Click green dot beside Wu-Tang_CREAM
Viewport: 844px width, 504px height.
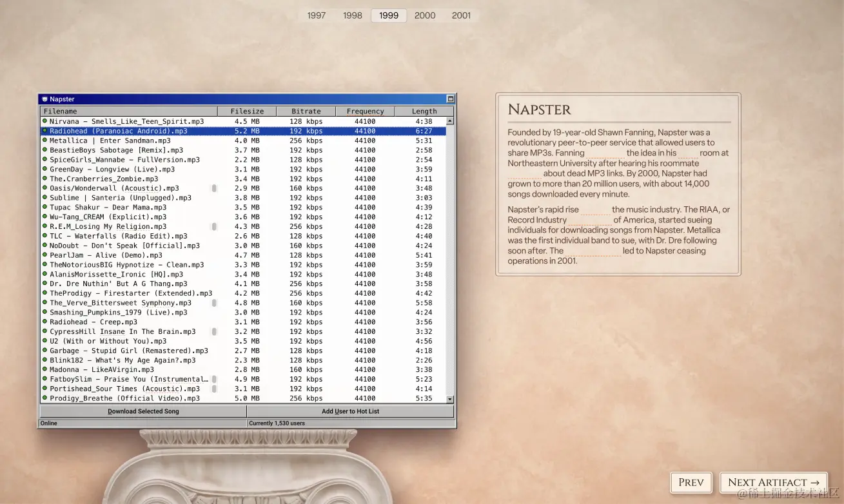point(45,217)
